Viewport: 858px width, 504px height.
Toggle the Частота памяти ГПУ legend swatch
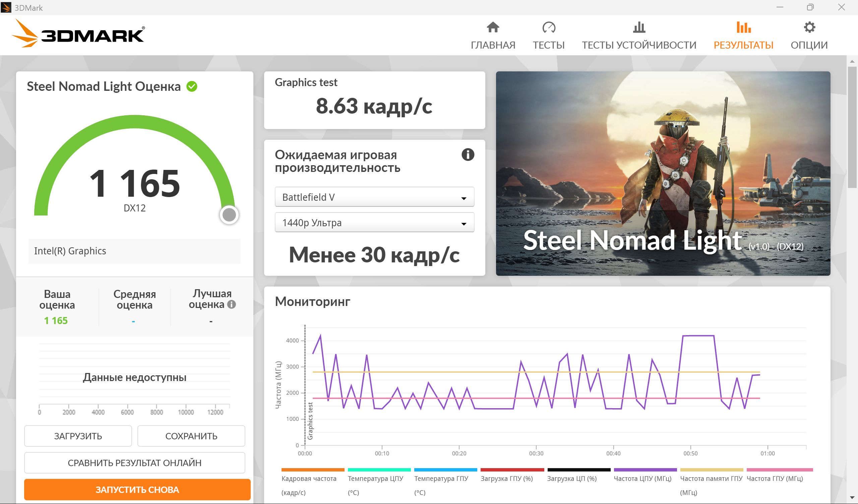[712, 470]
